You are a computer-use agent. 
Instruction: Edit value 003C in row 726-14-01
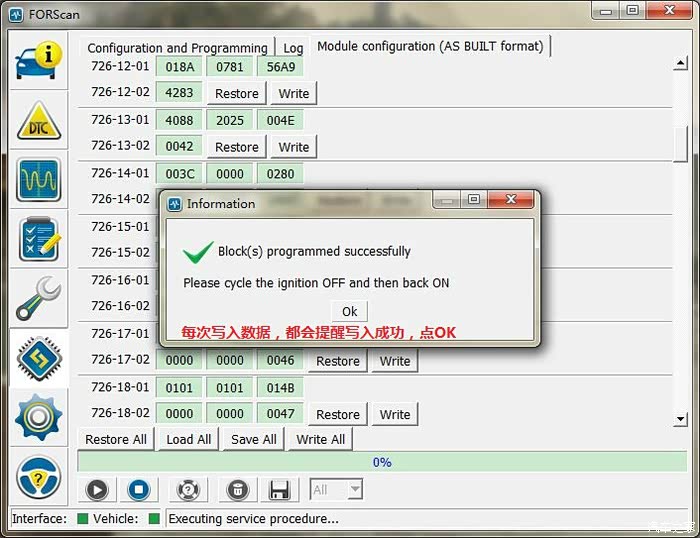point(179,174)
